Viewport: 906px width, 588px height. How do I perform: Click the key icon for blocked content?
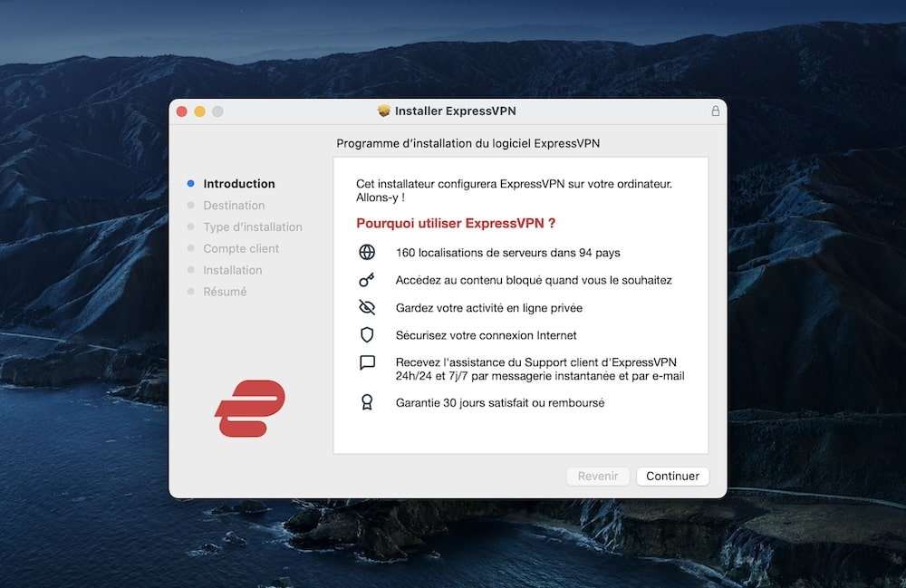(367, 280)
